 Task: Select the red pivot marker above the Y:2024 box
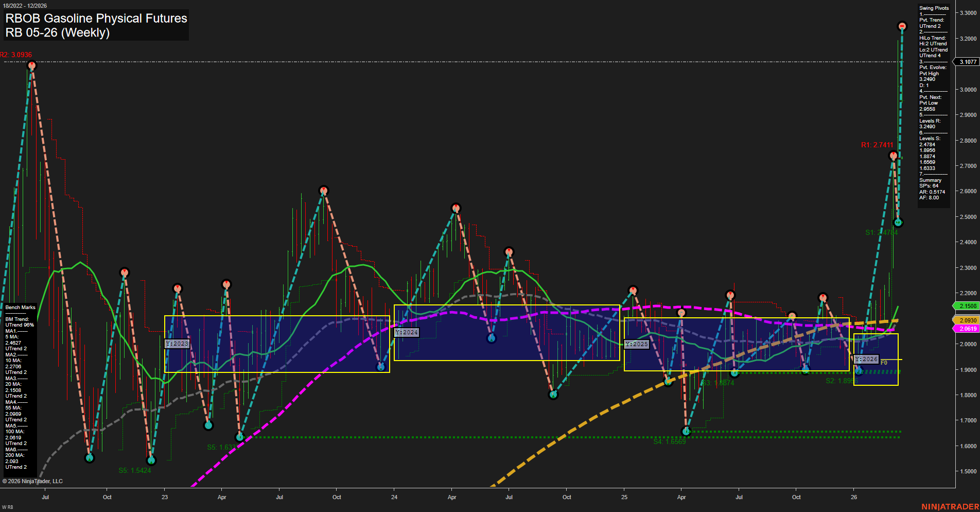[456, 208]
